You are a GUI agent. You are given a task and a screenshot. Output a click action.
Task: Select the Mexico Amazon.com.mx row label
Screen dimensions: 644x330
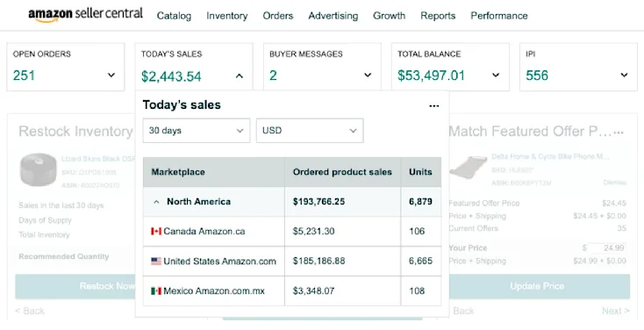(x=214, y=291)
